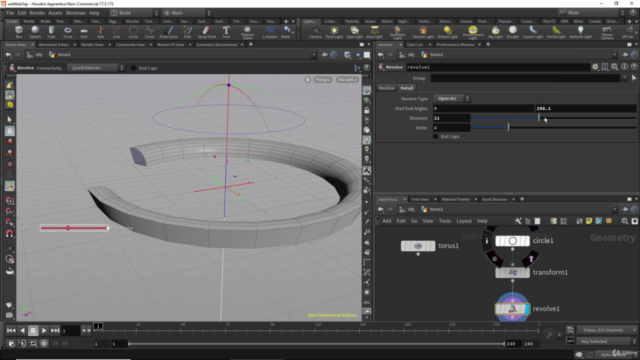Image resolution: width=640 pixels, height=360 pixels.
Task: Switch to the Render View tab
Action: click(92, 44)
